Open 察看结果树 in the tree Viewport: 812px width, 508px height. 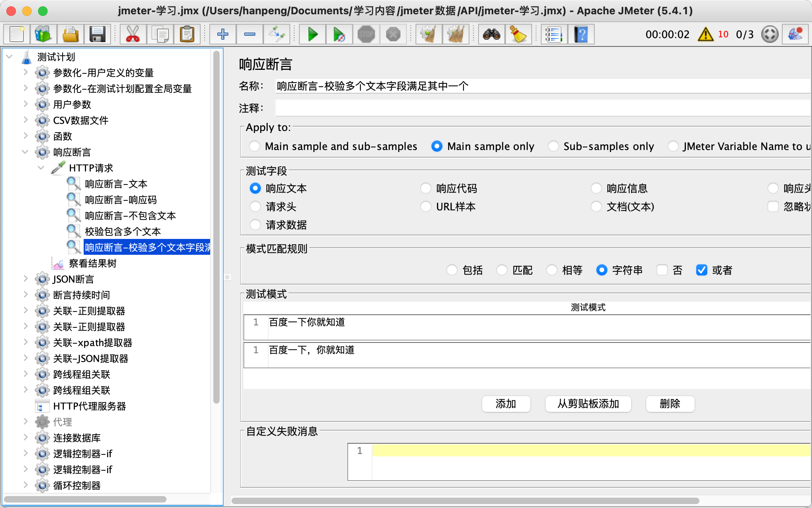pos(92,264)
